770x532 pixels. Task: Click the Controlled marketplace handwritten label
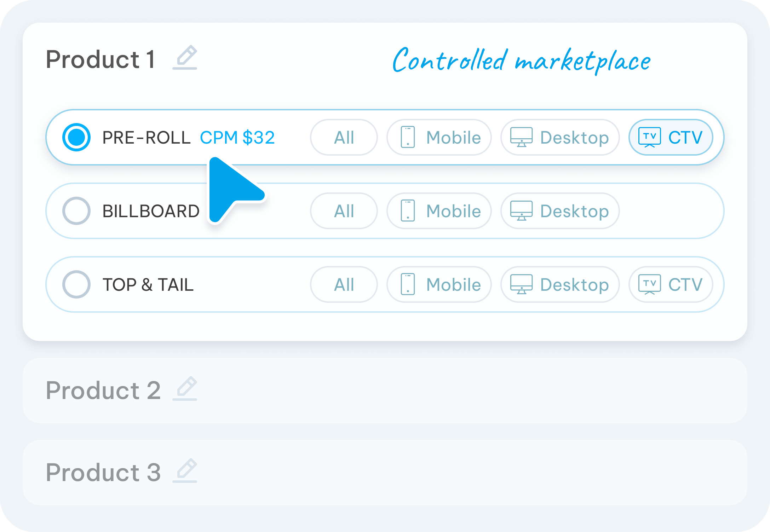click(521, 60)
